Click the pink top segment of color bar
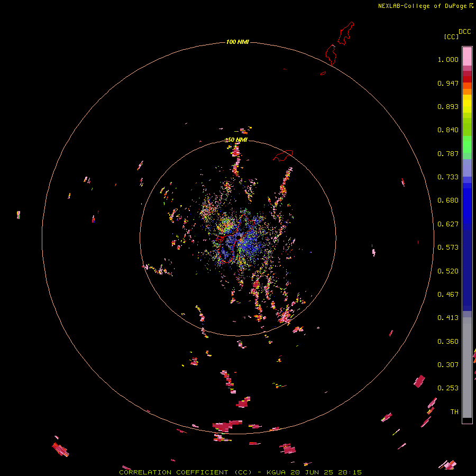Screen dimensions: 476x476 (467, 57)
